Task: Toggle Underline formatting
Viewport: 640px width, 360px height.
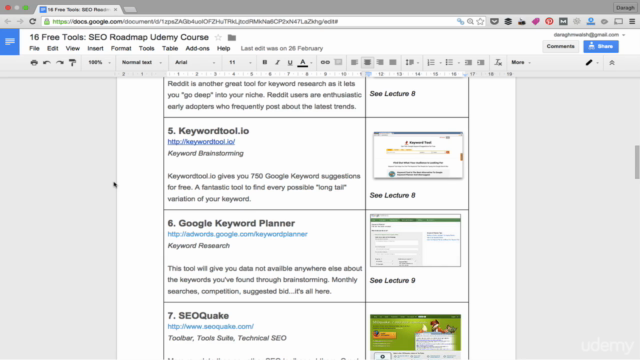Action: point(290,62)
